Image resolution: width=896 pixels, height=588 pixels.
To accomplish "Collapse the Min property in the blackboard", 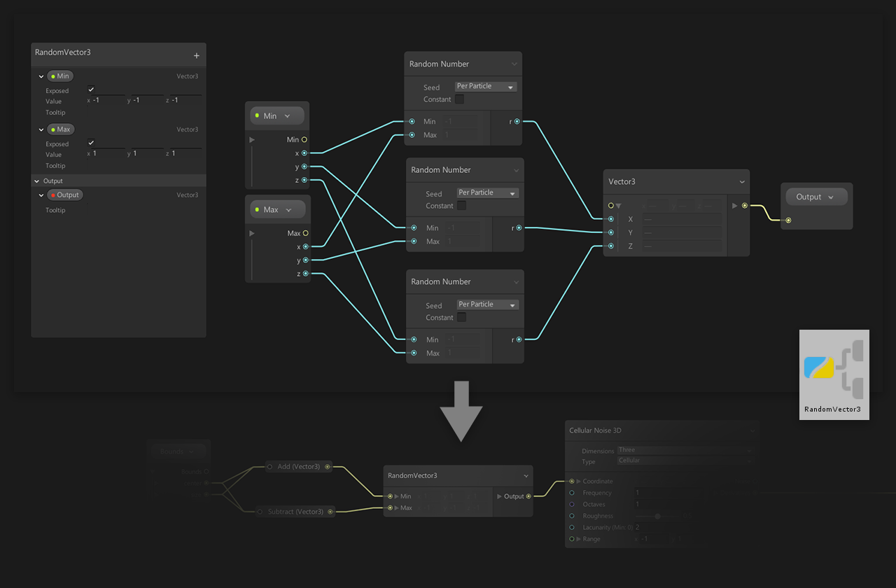I will [x=40, y=76].
